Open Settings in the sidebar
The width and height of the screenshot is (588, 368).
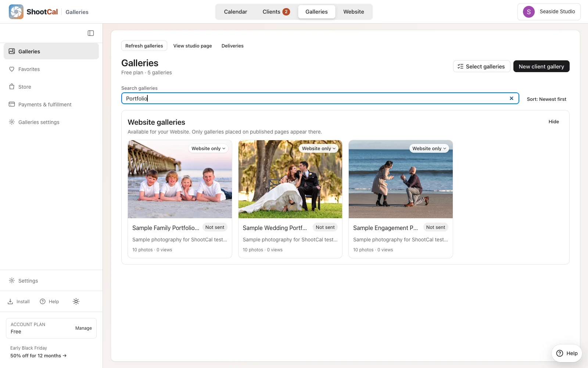(x=51, y=281)
